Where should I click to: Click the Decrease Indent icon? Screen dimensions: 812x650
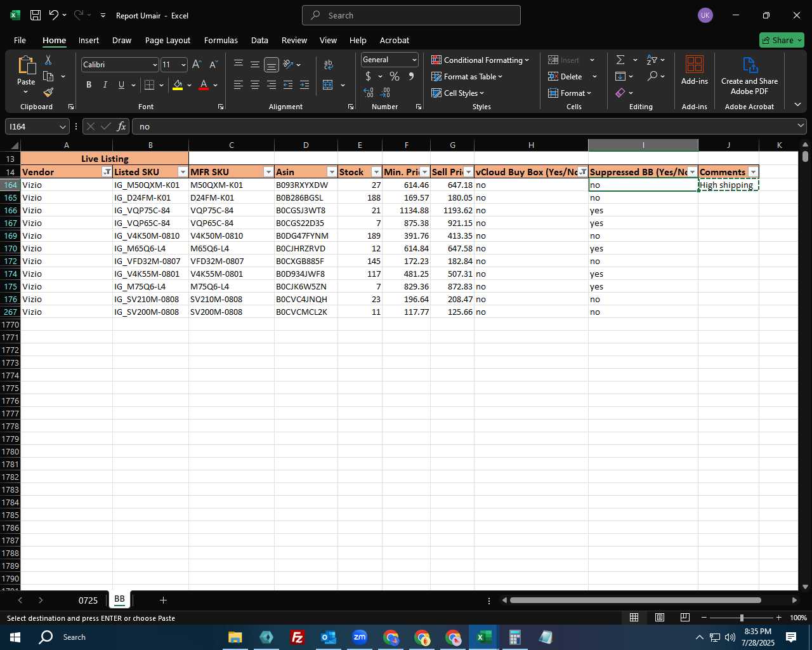(x=288, y=85)
